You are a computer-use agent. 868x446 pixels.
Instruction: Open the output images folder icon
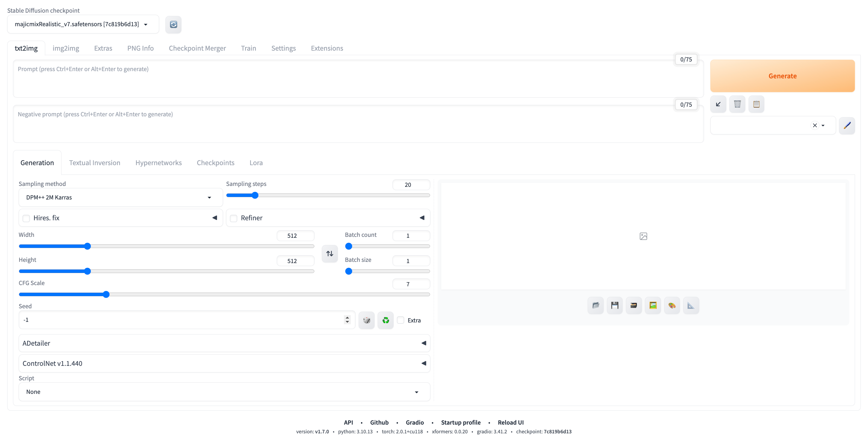click(596, 305)
